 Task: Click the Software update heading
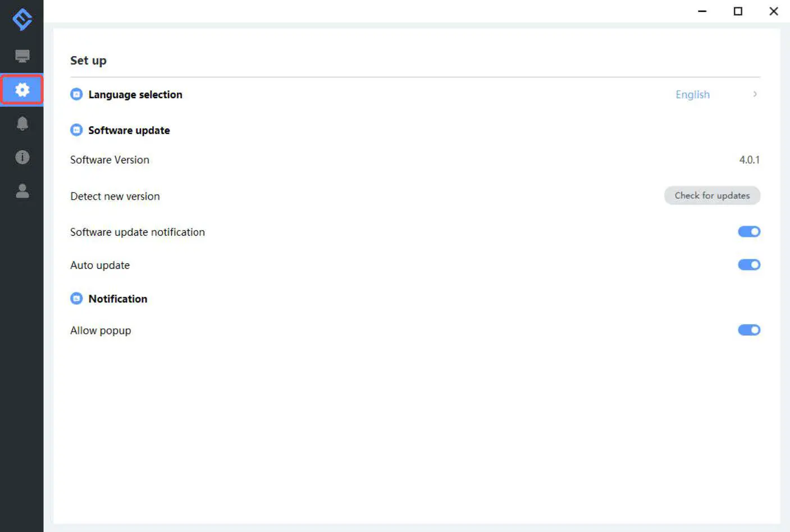point(129,130)
